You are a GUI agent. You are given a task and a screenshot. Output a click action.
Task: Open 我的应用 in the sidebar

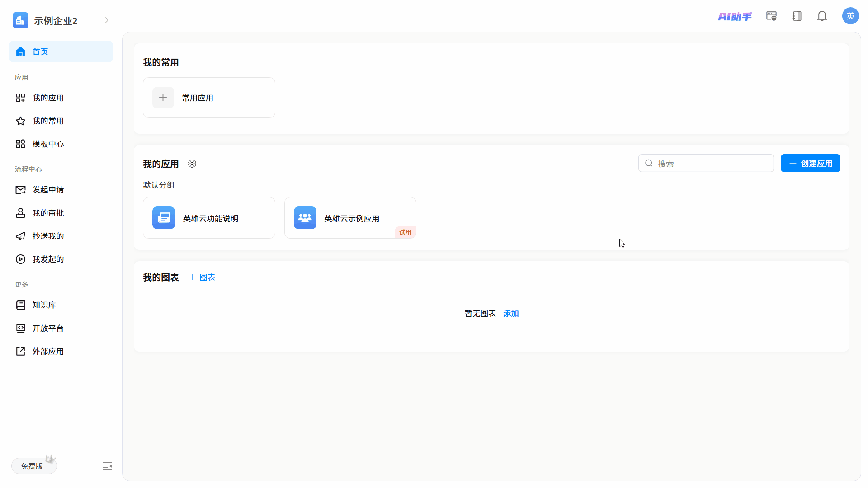[61, 98]
